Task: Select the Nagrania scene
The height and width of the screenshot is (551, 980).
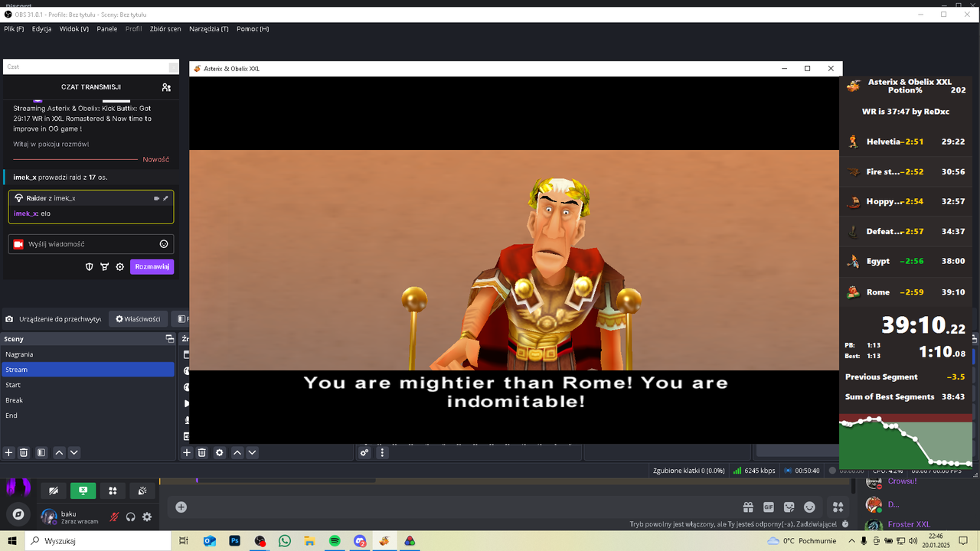Action: (x=88, y=354)
